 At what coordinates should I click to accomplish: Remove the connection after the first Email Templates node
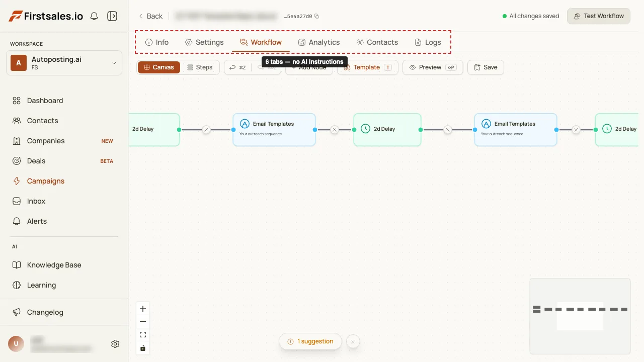335,130
